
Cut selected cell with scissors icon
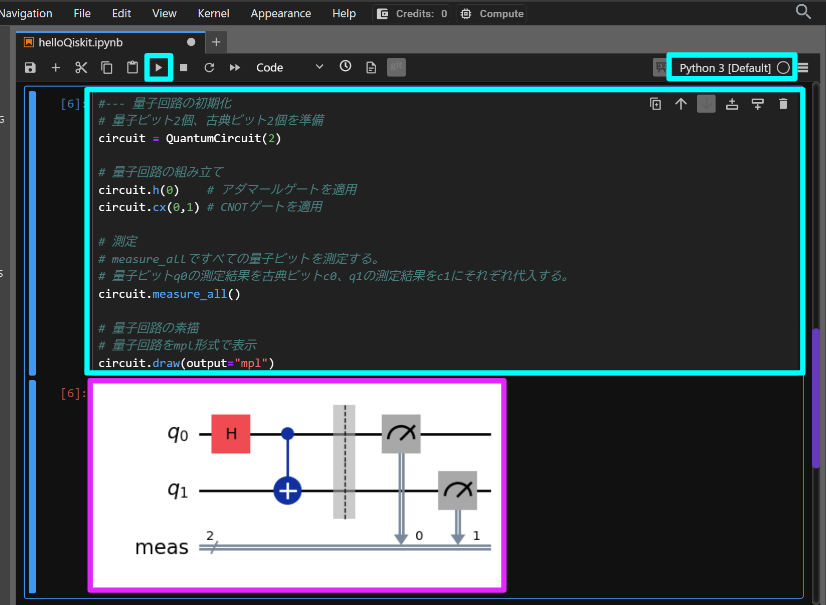click(81, 67)
